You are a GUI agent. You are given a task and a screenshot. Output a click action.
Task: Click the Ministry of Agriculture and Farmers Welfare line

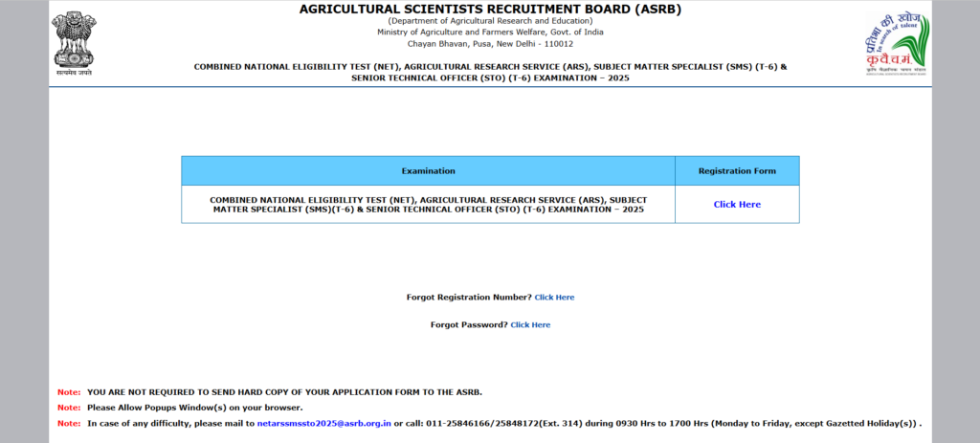(x=490, y=33)
